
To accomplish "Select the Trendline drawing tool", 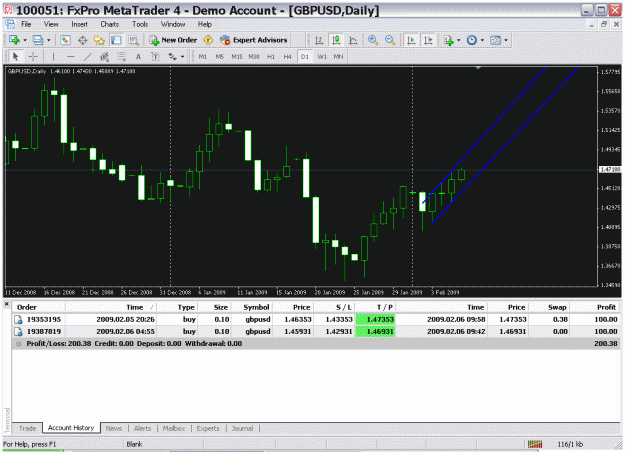I will [87, 57].
